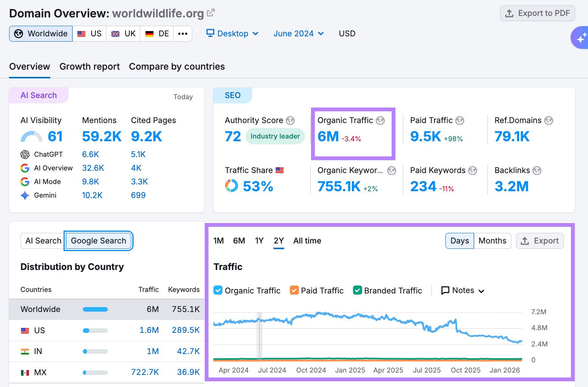Open the external link icon beside worldwildlife.org
Image resolution: width=588 pixels, height=387 pixels.
[x=211, y=13]
